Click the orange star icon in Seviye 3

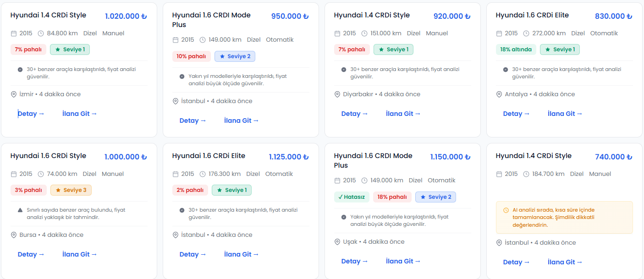[x=58, y=190]
